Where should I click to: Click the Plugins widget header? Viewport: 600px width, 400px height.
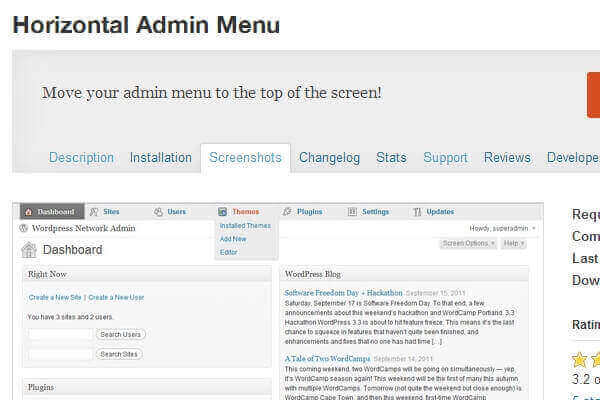click(147, 387)
